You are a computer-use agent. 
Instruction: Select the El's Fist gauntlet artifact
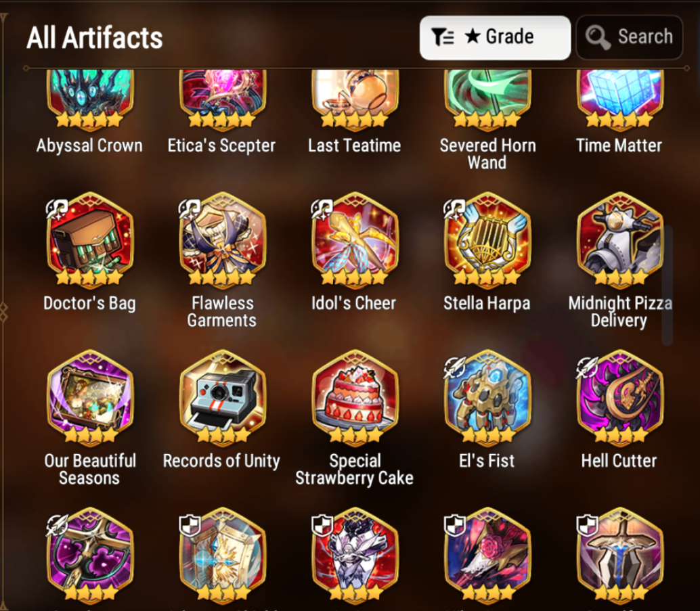click(487, 397)
